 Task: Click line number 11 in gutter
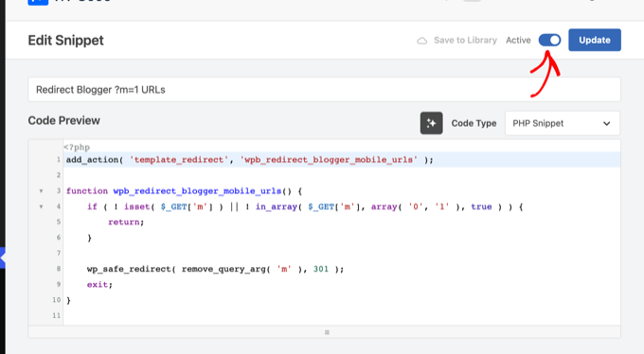(x=56, y=315)
